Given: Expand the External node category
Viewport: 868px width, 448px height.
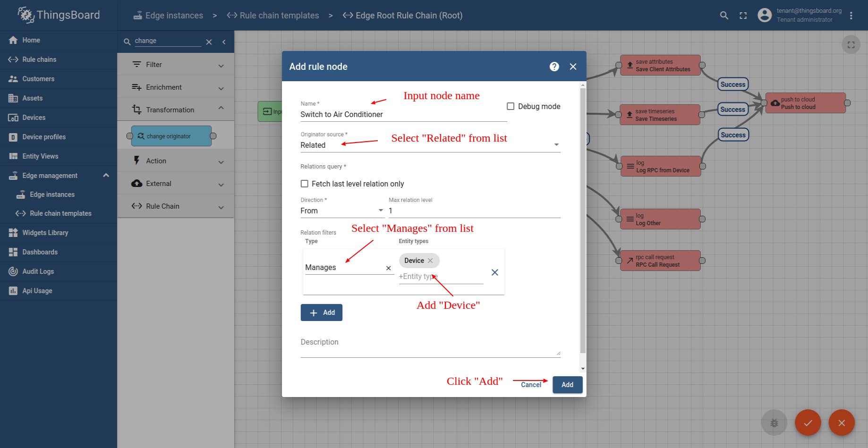Looking at the screenshot, I should (x=176, y=184).
